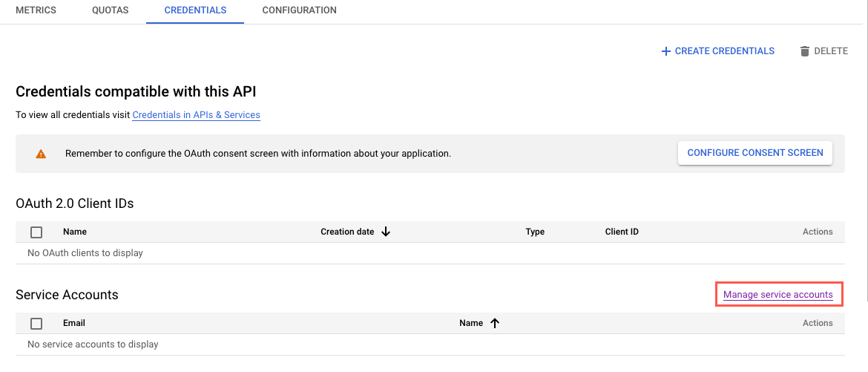The width and height of the screenshot is (868, 372).
Task: Go to the Configuration tab
Action: 299,10
